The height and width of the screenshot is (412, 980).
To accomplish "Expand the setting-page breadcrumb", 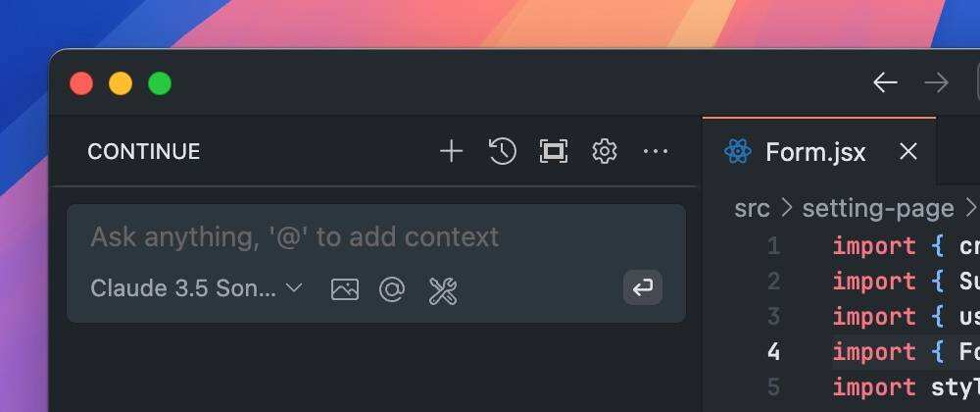I will 877,208.
